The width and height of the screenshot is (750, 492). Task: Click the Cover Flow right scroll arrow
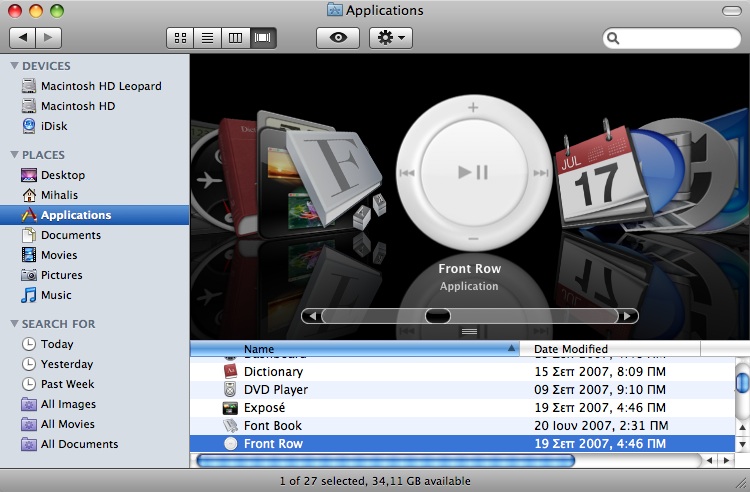(x=627, y=316)
